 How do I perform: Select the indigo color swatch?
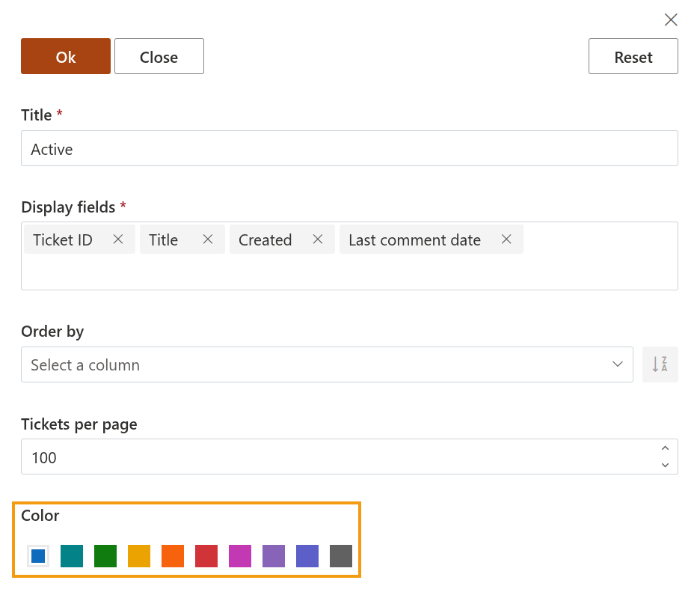[x=307, y=555]
